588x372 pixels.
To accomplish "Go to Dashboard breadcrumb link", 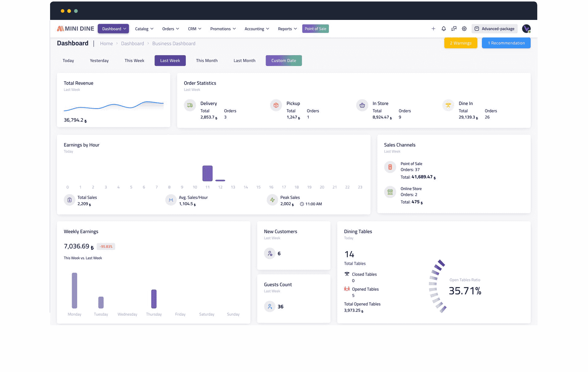I will (132, 43).
